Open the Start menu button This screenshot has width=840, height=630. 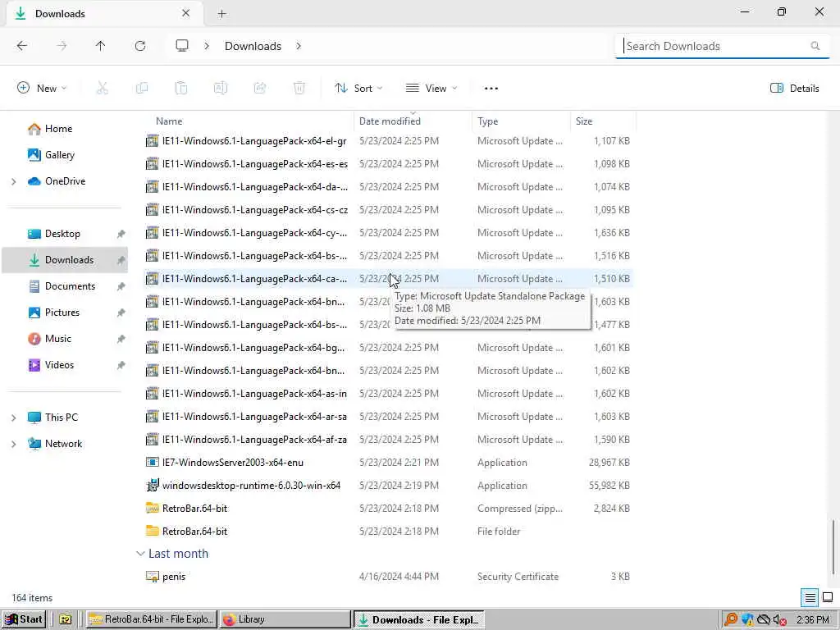point(24,619)
